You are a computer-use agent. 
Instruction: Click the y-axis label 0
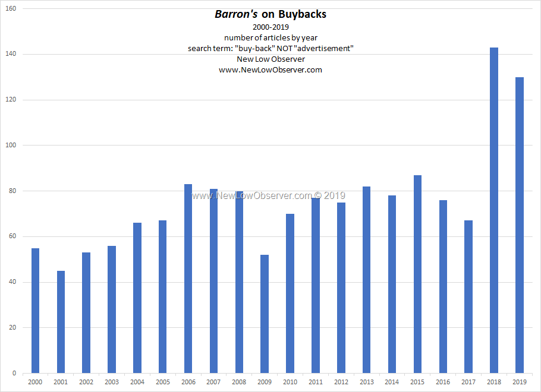(x=14, y=373)
